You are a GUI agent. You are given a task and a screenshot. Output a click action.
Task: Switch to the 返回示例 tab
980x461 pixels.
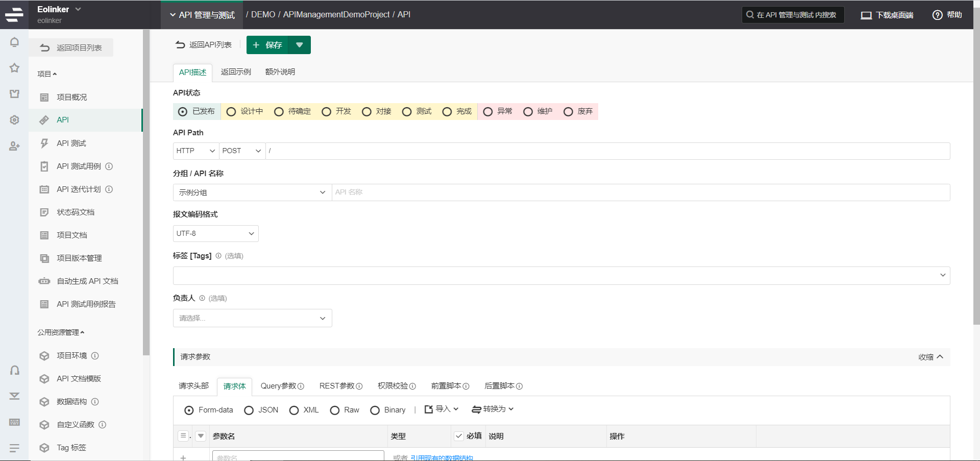point(236,72)
